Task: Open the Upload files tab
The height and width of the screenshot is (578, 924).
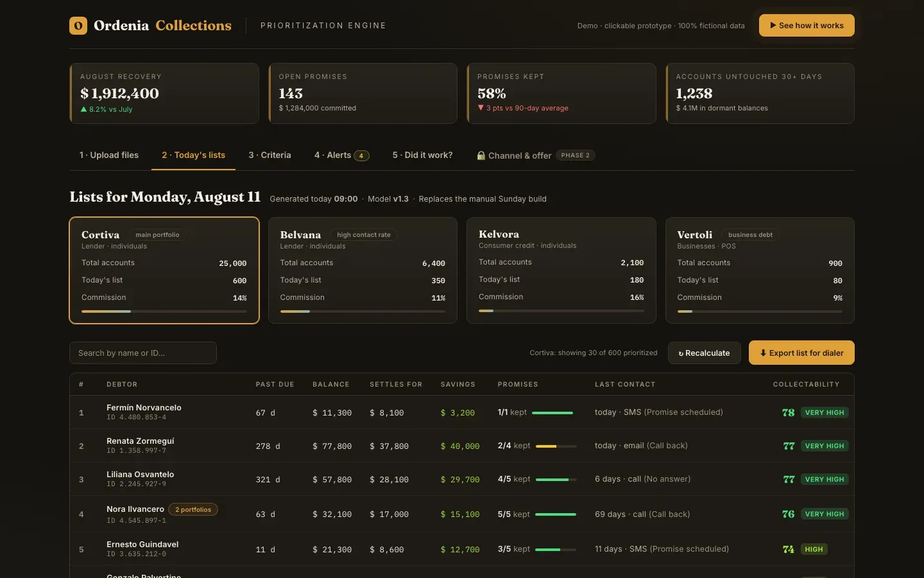Action: click(109, 155)
